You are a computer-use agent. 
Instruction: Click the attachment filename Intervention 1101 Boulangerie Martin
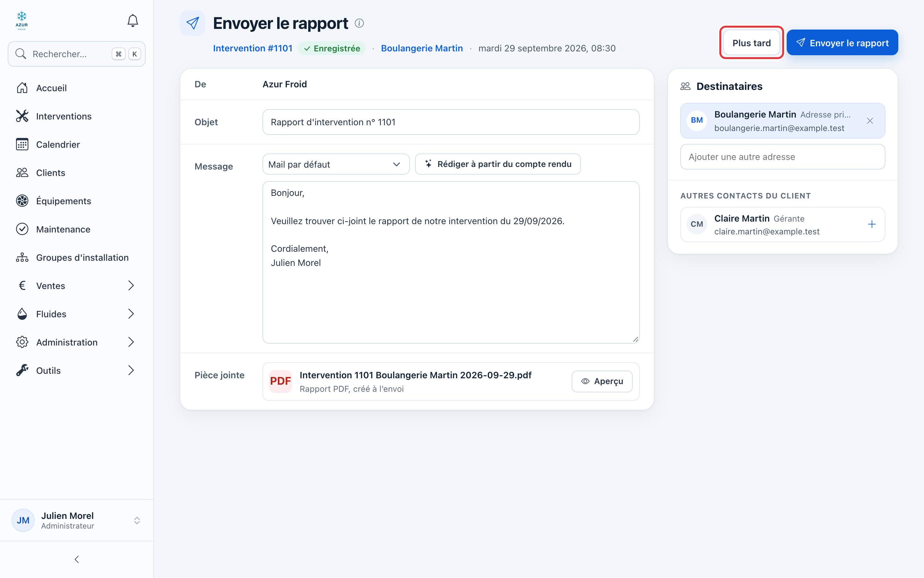pyautogui.click(x=415, y=375)
